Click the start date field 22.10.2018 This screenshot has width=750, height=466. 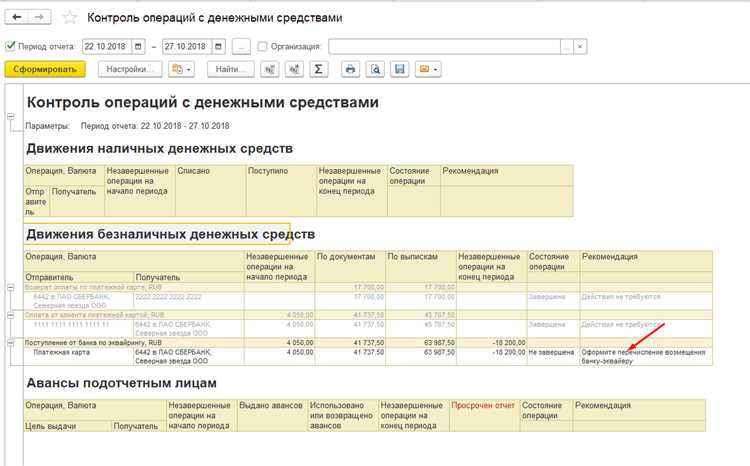107,46
